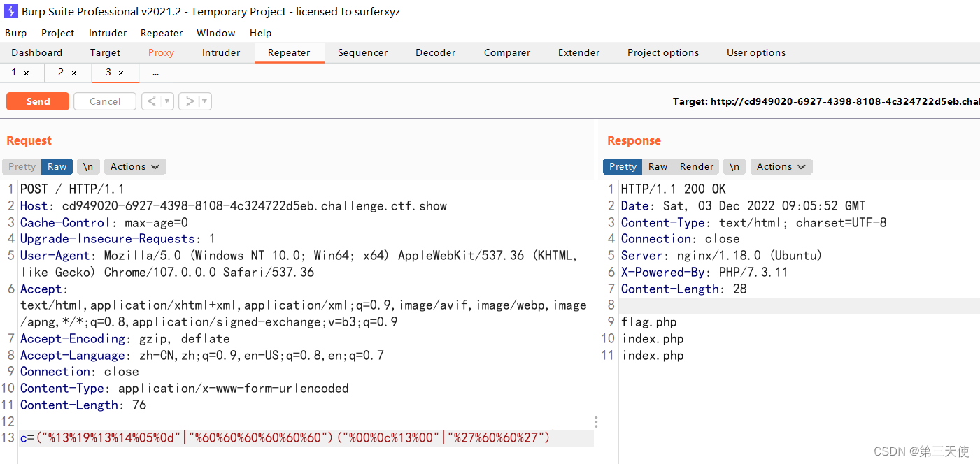Click the Accept-Language request header line

[202, 356]
